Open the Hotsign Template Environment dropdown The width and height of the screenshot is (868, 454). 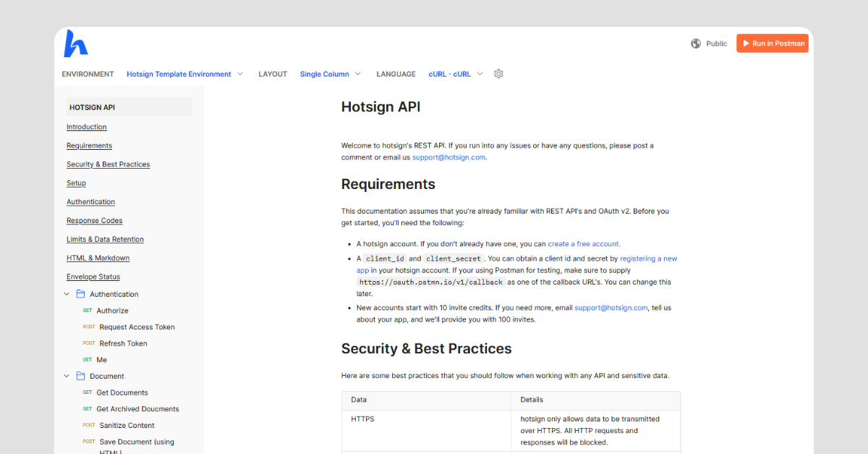pos(184,74)
